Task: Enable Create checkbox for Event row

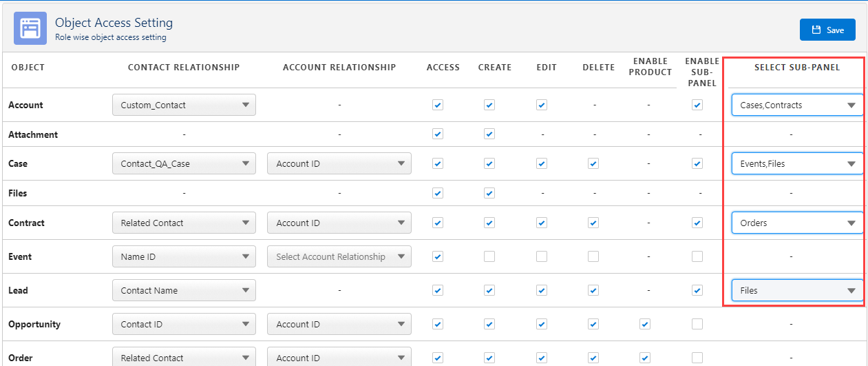Action: (x=489, y=257)
